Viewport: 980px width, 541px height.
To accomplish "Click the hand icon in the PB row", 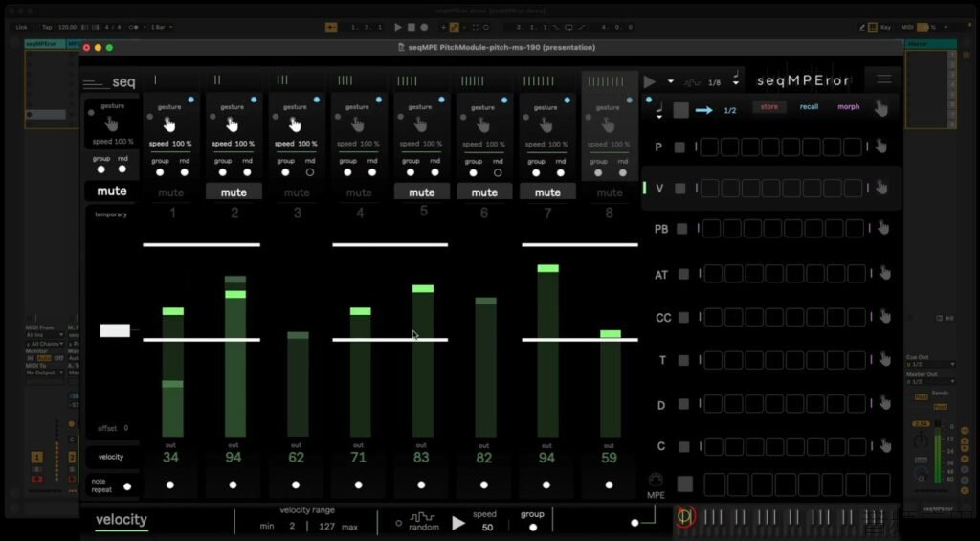I will coord(883,228).
